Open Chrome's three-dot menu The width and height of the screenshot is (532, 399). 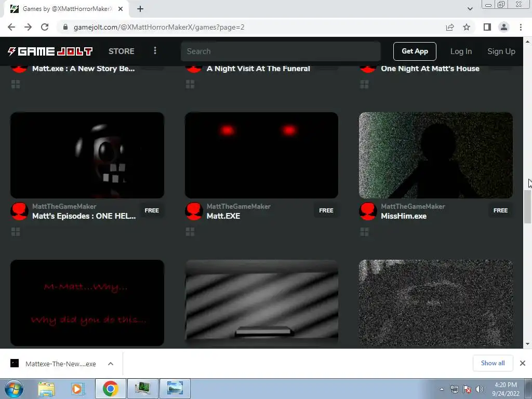click(521, 27)
